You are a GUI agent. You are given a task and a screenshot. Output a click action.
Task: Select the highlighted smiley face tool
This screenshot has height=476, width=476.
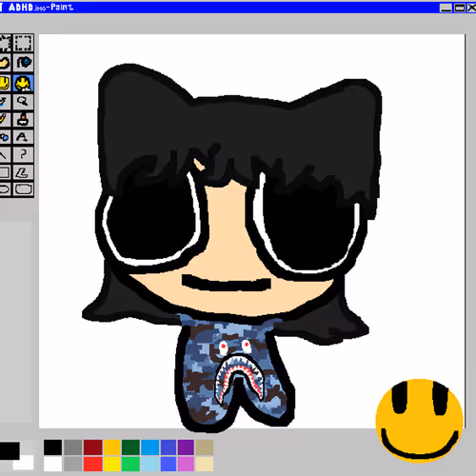pos(23,84)
